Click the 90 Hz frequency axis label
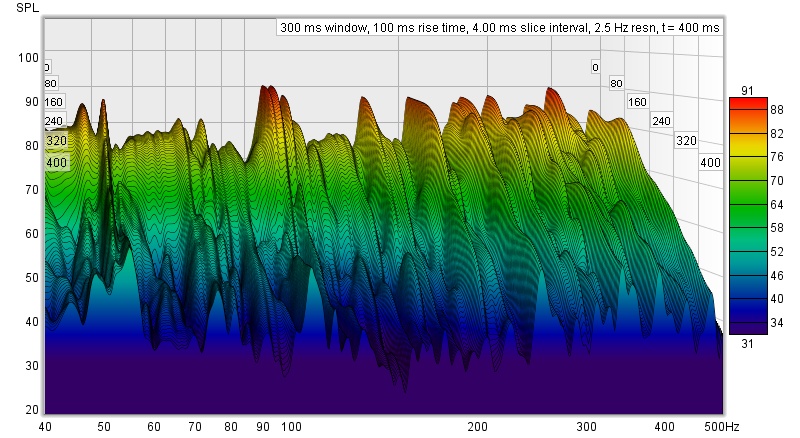This screenshot has width=800, height=438. 263,427
